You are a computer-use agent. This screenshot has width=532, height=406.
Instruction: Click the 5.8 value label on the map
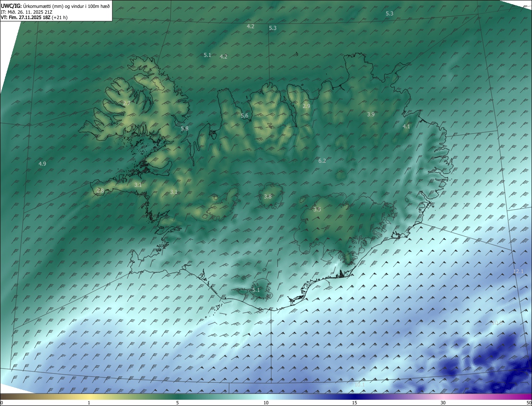(x=185, y=129)
